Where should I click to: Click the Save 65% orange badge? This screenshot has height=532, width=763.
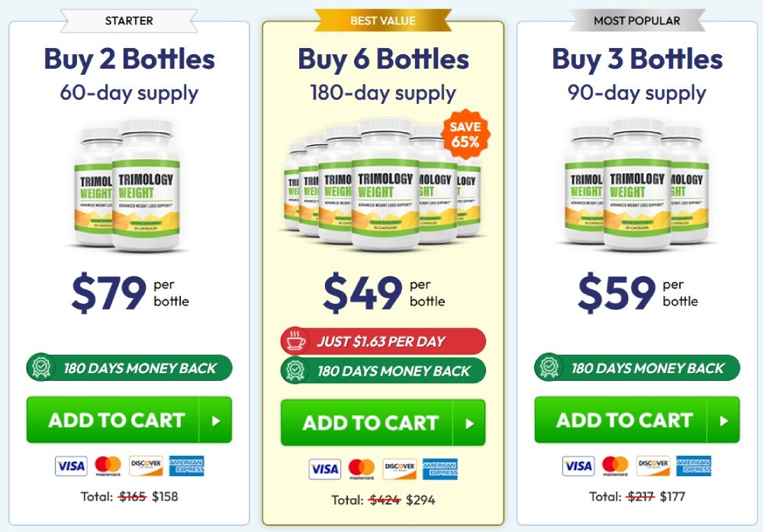465,134
